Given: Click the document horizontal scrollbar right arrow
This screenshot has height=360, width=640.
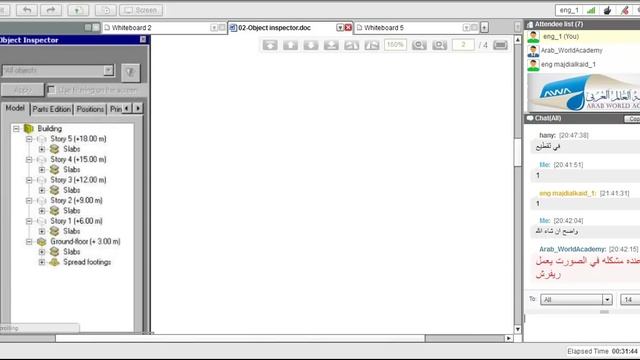Looking at the screenshot, I should click(x=508, y=338).
